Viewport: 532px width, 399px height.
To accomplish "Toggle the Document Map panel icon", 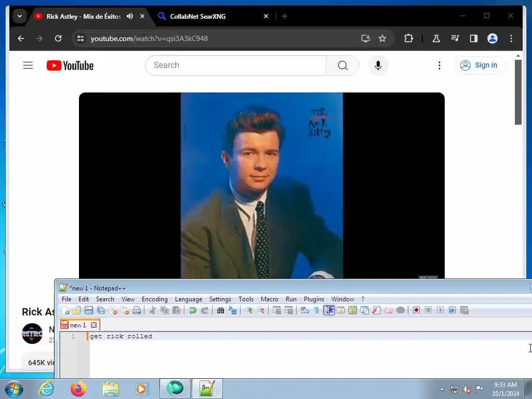I will click(353, 310).
